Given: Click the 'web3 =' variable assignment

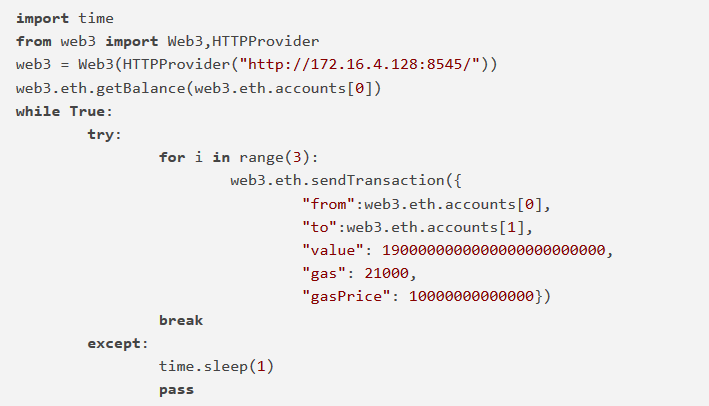Looking at the screenshot, I should 43,65.
